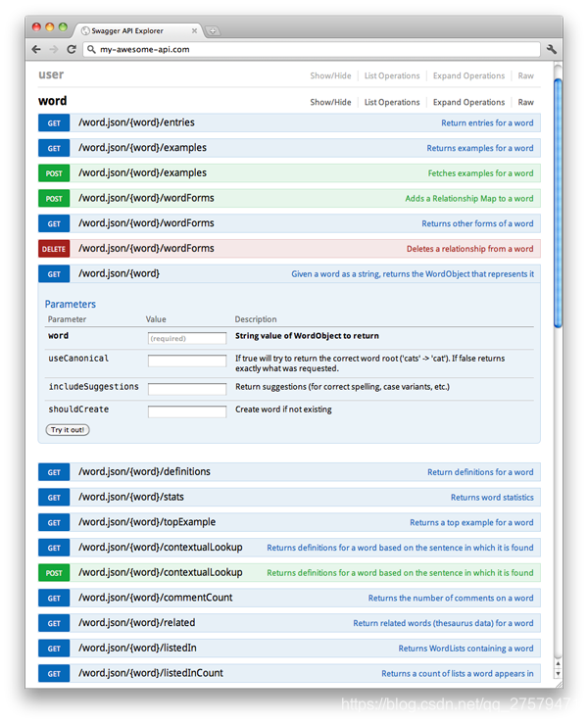Image resolution: width=588 pixels, height=723 pixels.
Task: Click List Operations for word section
Action: 392,102
